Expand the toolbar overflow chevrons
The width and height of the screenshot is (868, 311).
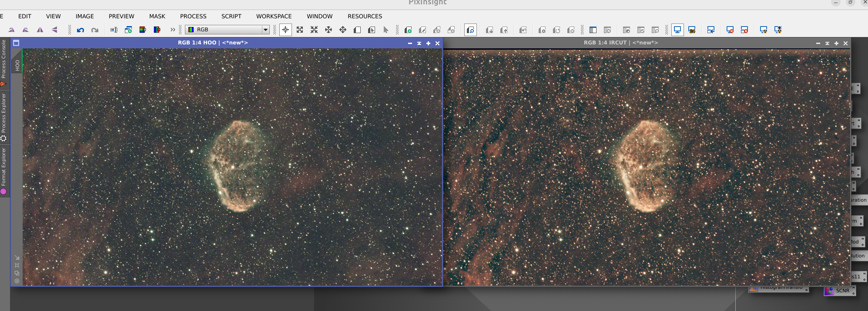click(x=173, y=30)
